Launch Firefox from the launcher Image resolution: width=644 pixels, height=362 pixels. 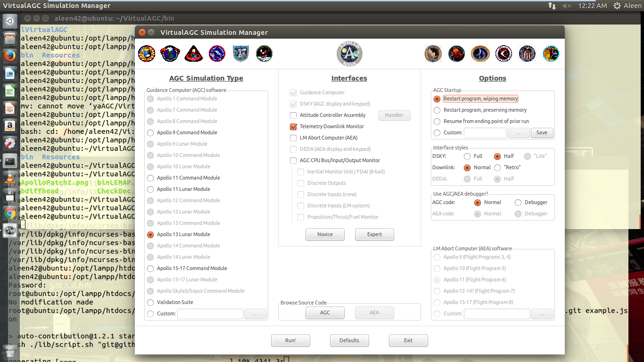[x=10, y=56]
